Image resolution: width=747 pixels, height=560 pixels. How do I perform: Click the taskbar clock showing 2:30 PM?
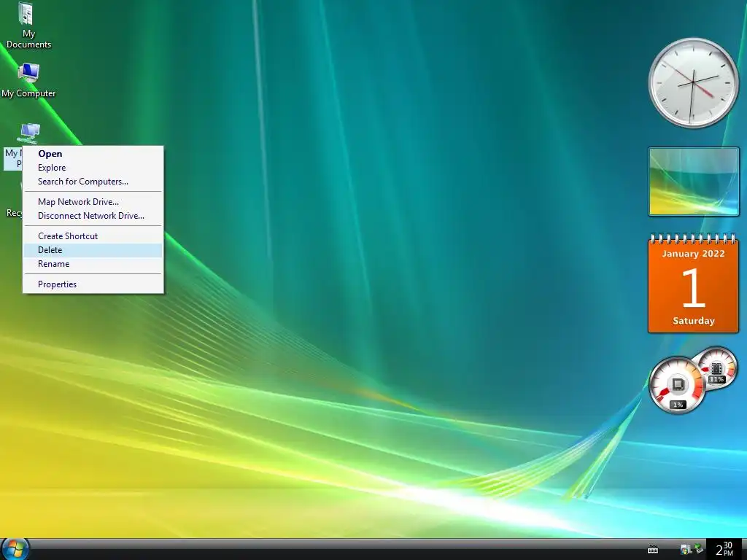[724, 550]
